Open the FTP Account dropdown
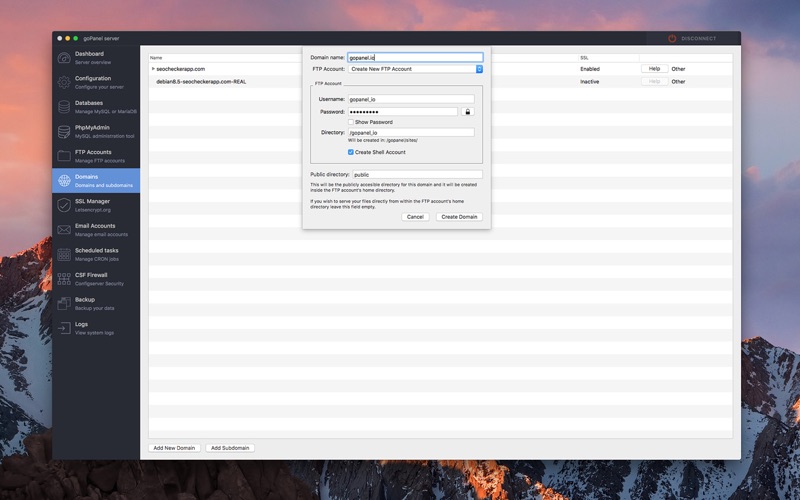The image size is (800, 500). pos(415,69)
